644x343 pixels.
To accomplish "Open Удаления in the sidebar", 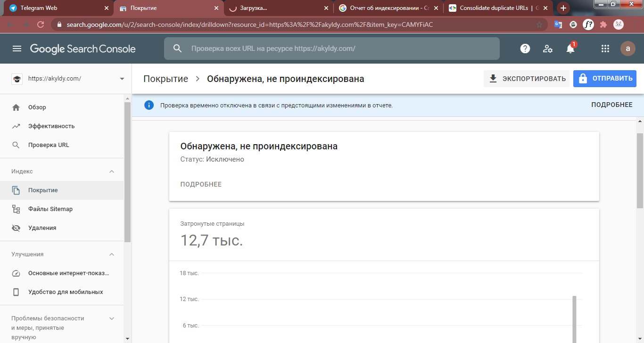I will pyautogui.click(x=61, y=228).
